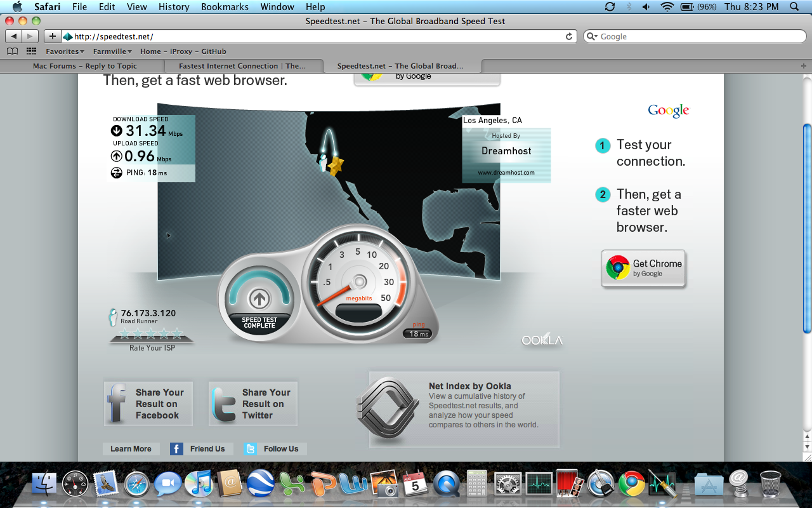Open www.dreamhost.com host link

506,173
